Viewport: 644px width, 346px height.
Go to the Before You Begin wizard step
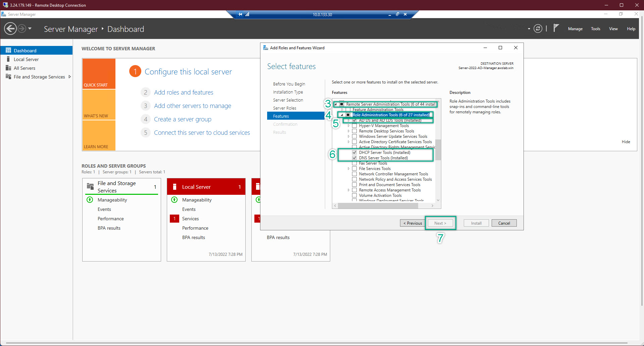289,84
